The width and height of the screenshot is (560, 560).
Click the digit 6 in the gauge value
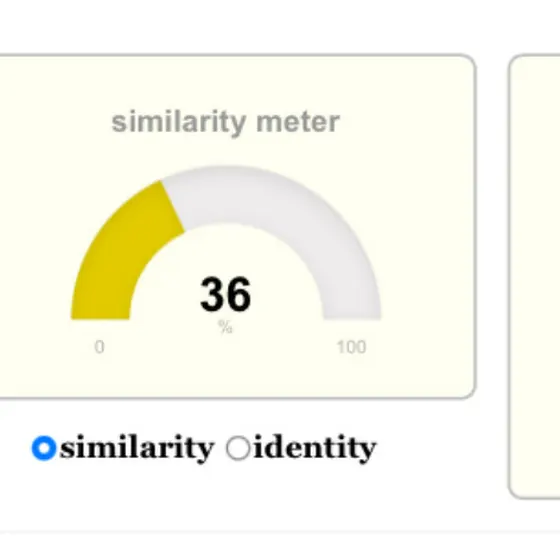tap(239, 295)
